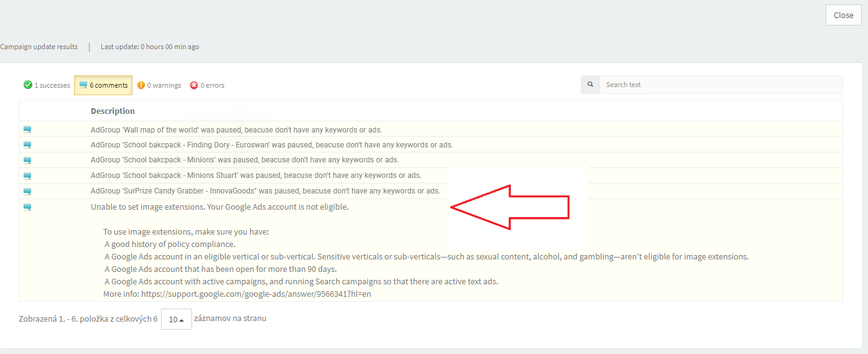Click the magnifier search icon
The image size is (868, 354).
[x=590, y=85]
